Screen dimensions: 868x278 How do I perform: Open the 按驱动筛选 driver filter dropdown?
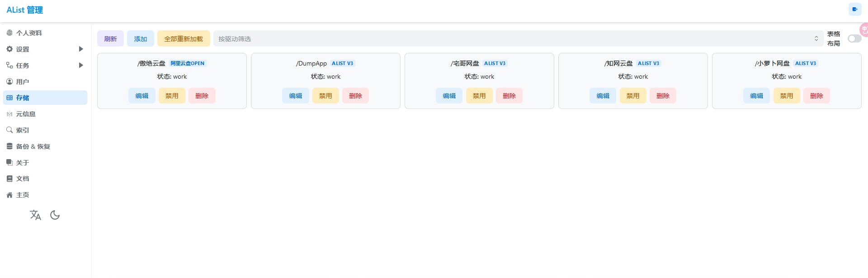[518, 38]
